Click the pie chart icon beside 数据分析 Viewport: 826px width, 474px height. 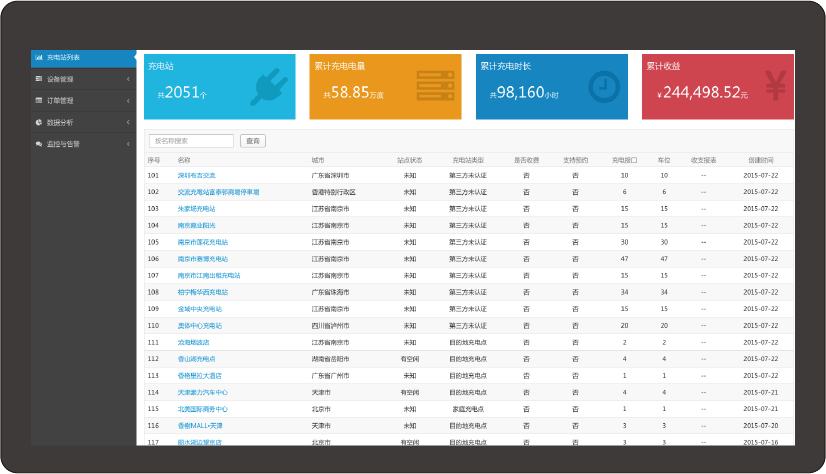pyautogui.click(x=38, y=122)
